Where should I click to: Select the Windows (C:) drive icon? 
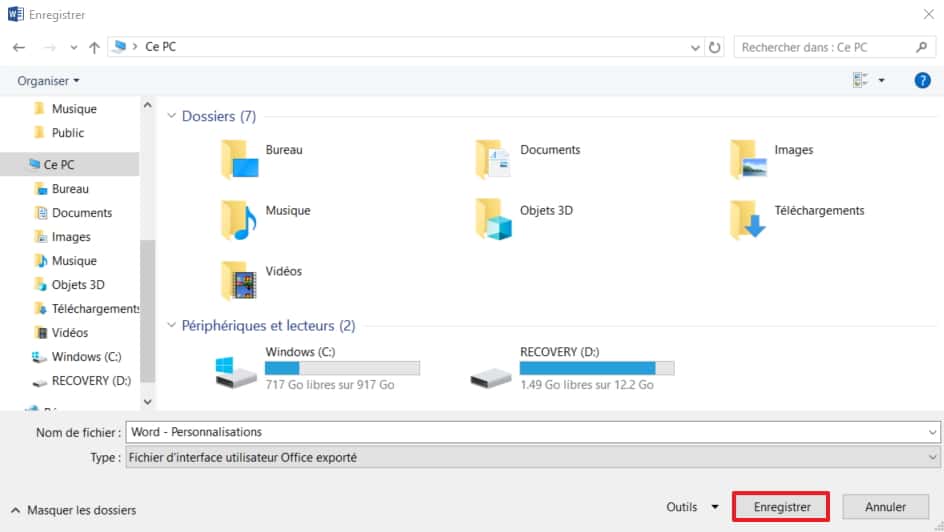[x=236, y=372]
